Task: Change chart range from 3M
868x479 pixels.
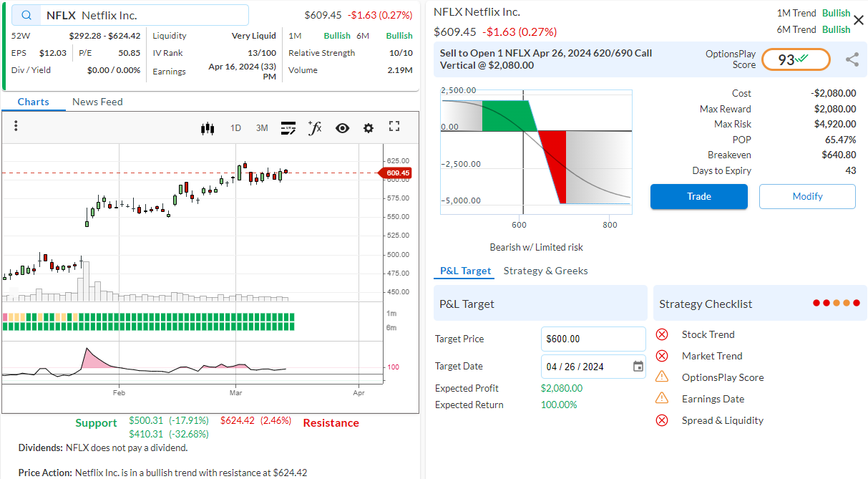Action: [x=262, y=128]
